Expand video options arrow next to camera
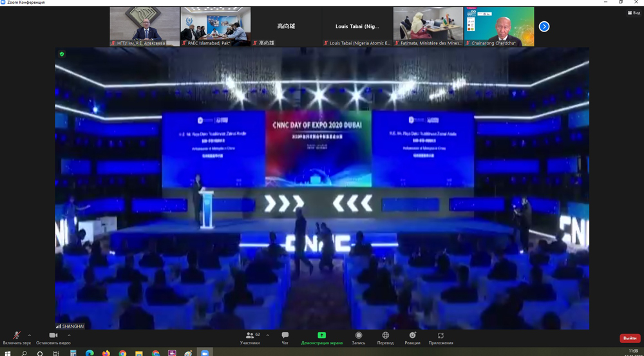 [69, 335]
